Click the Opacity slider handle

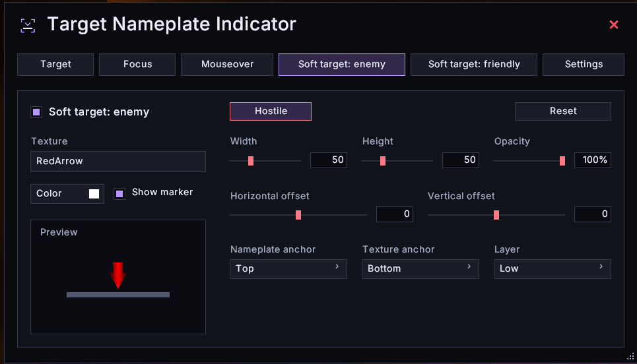click(562, 161)
